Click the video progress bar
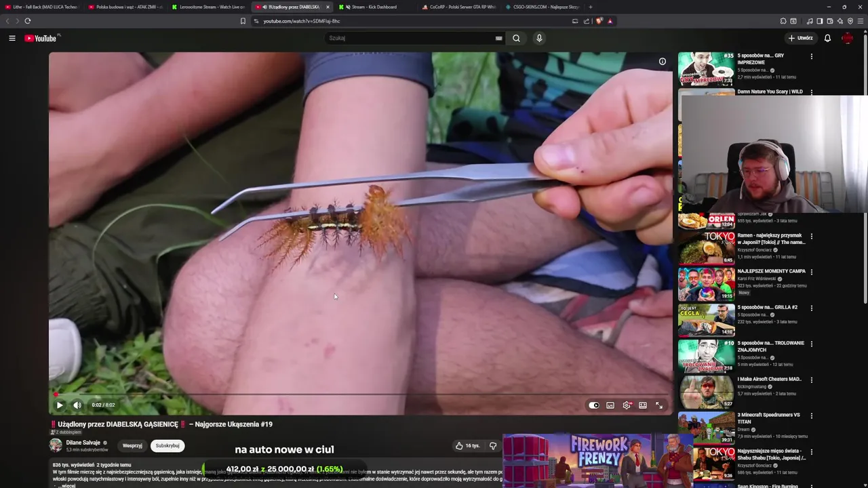 tap(360, 394)
